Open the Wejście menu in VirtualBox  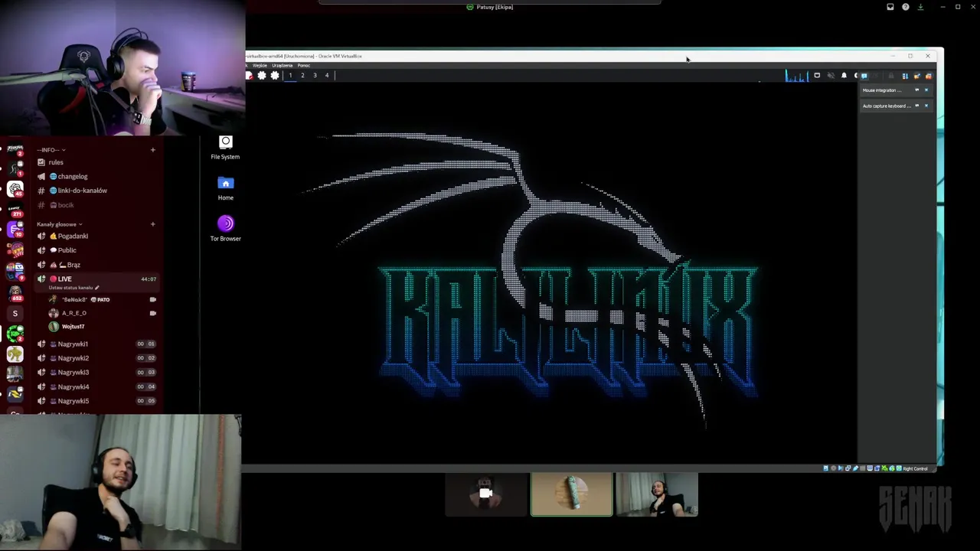pos(260,65)
